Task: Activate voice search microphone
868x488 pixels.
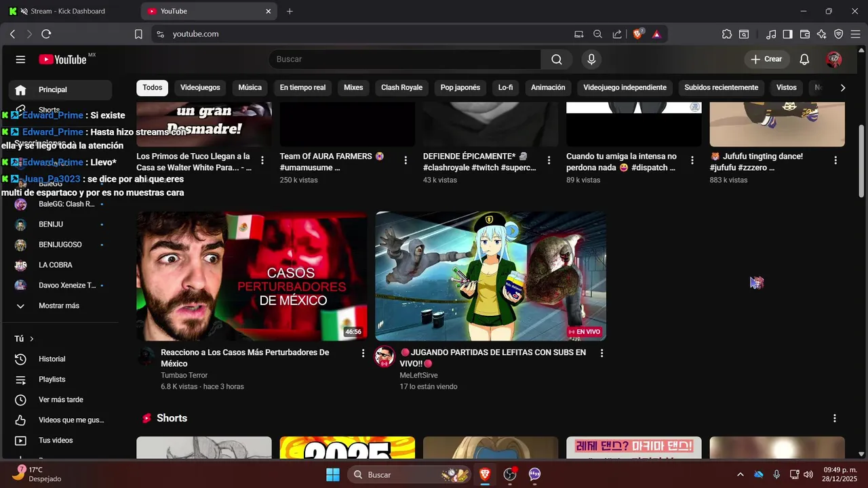Action: 591,60
